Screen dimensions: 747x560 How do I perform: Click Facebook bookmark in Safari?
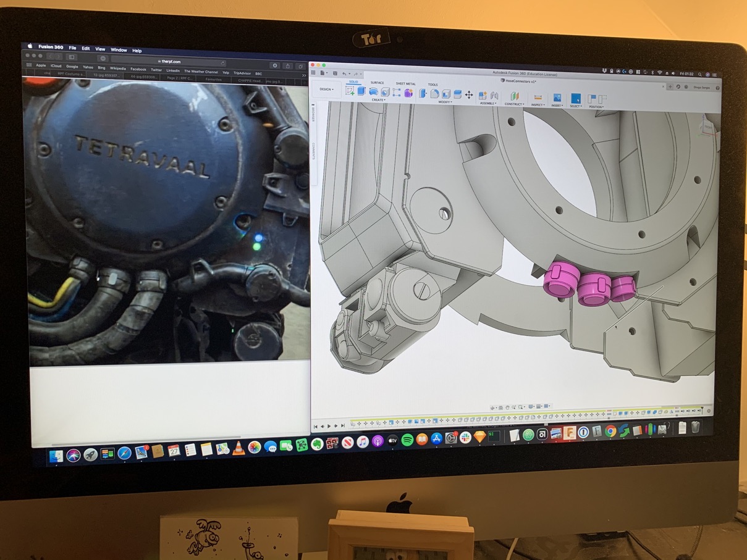[138, 69]
